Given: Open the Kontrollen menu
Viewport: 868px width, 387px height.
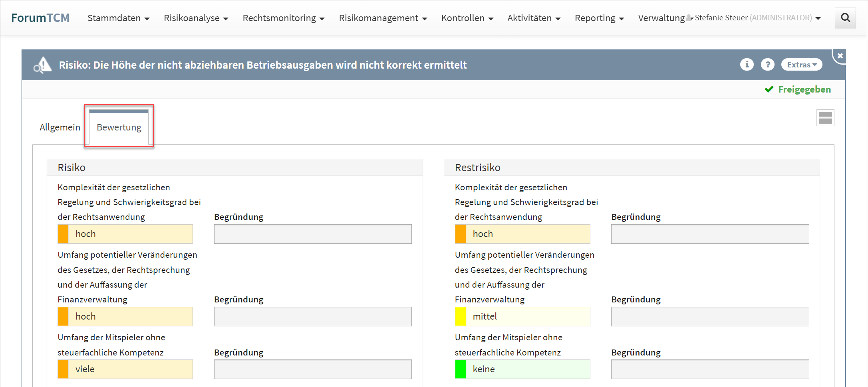Looking at the screenshot, I should 467,18.
